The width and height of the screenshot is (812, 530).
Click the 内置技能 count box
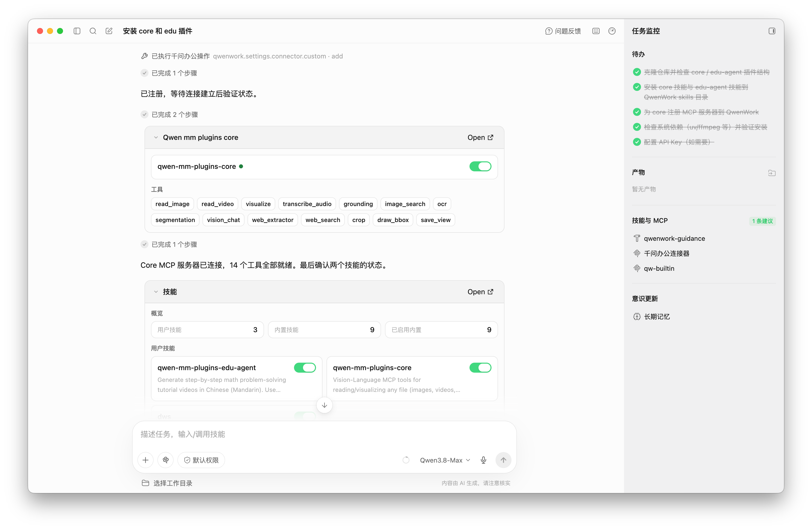click(324, 330)
